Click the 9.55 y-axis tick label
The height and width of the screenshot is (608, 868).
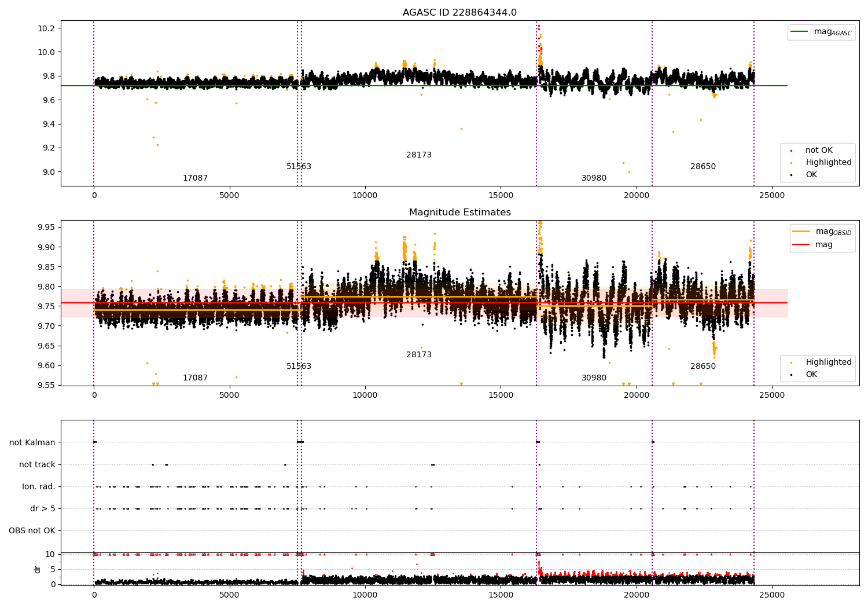(x=46, y=386)
